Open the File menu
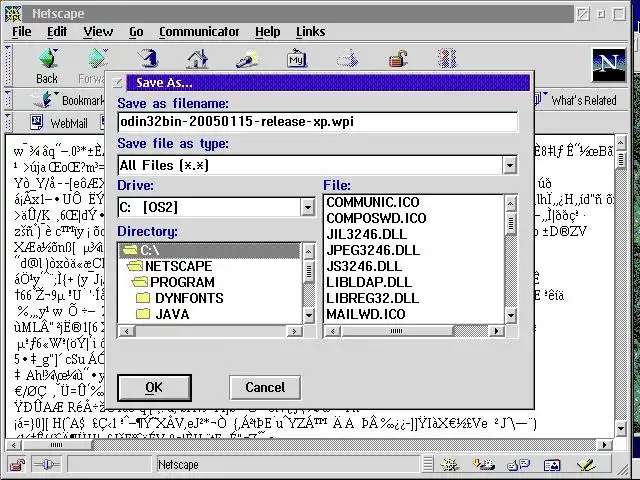The image size is (640, 480). (x=21, y=31)
